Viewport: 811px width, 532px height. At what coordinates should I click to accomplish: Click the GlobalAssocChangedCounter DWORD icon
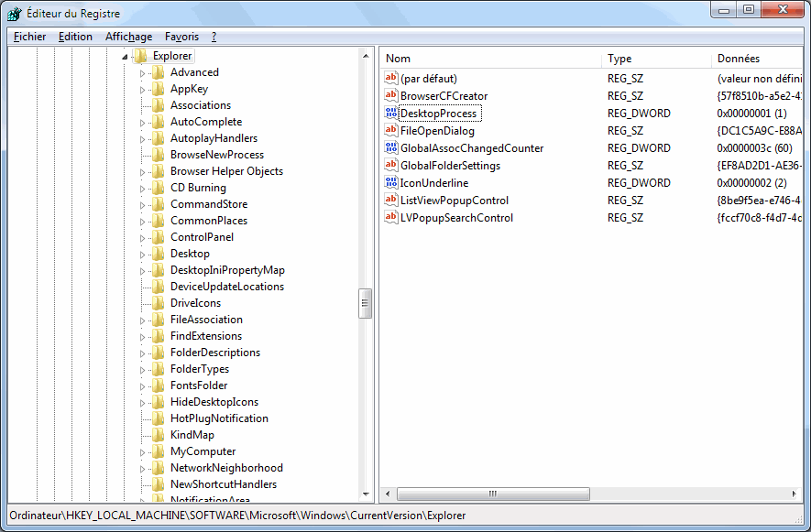[391, 147]
